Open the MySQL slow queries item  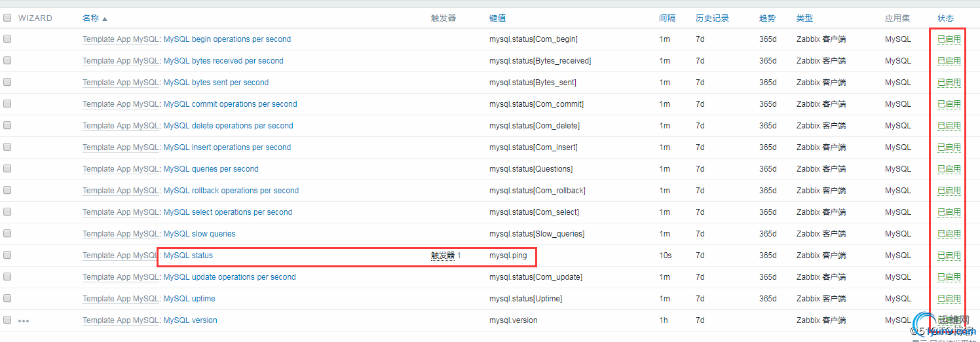[x=199, y=234]
